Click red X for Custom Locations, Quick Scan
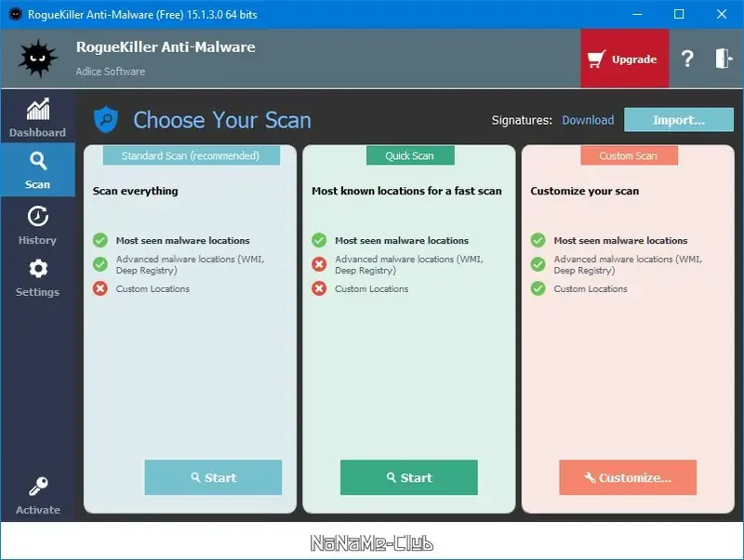 point(319,288)
